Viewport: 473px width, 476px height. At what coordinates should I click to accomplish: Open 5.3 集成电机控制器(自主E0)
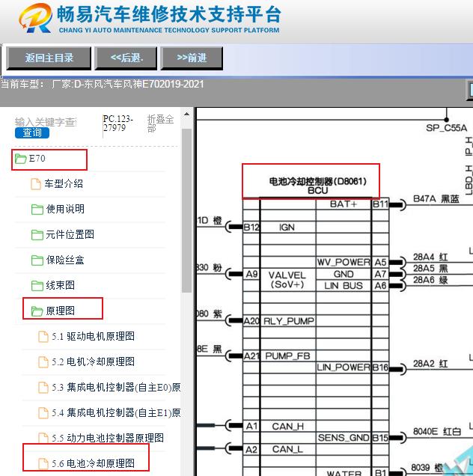click(x=116, y=388)
